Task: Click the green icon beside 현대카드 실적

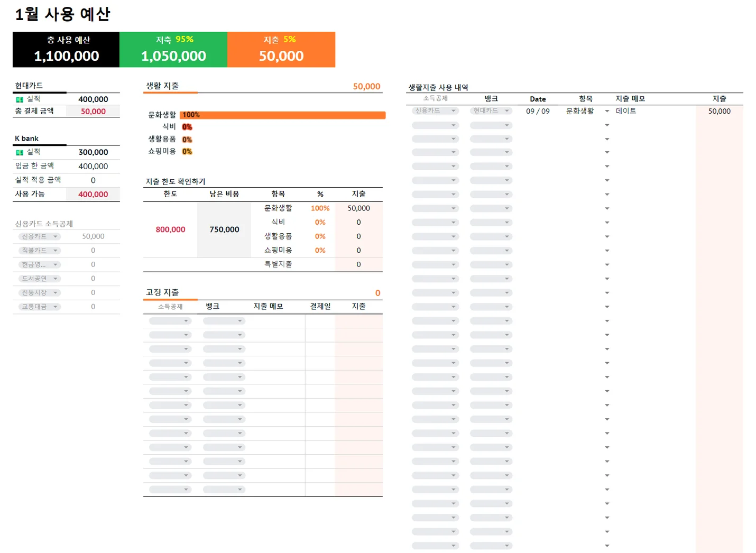Action: pos(20,99)
